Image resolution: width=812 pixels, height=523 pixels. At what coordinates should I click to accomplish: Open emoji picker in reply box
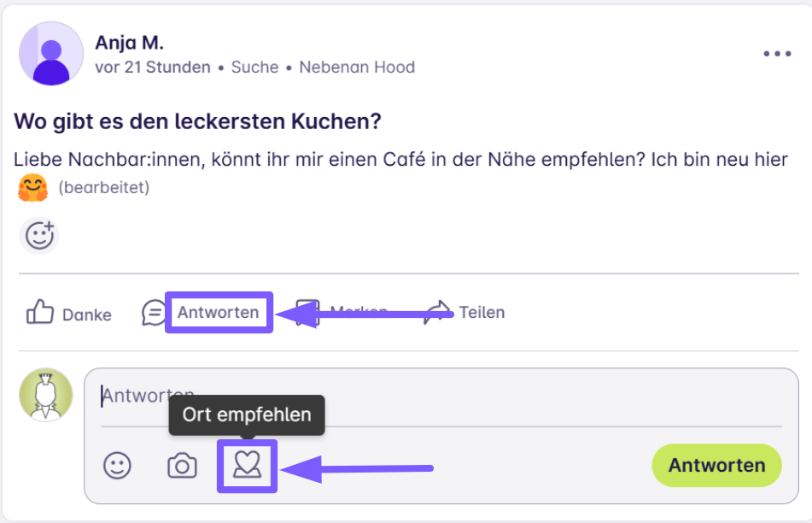117,466
